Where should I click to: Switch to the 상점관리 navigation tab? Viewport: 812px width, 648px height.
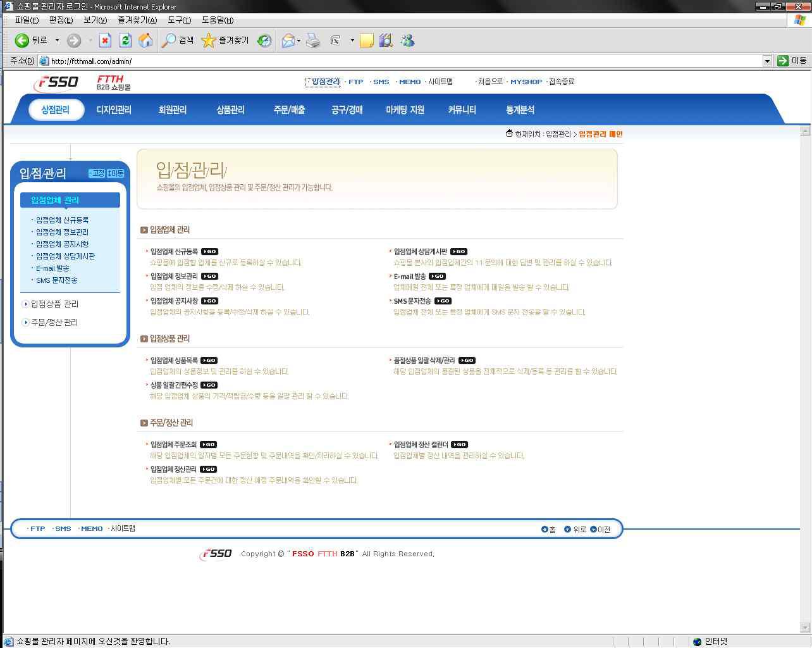tap(55, 110)
